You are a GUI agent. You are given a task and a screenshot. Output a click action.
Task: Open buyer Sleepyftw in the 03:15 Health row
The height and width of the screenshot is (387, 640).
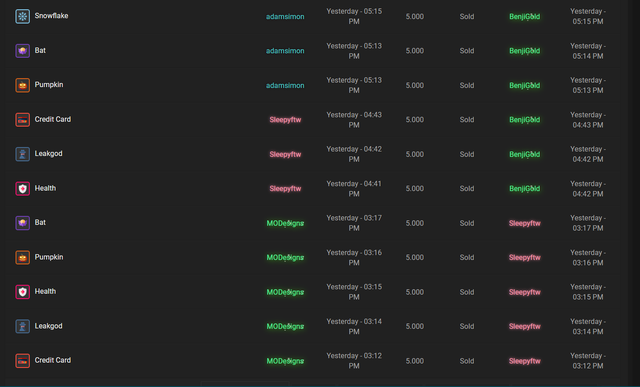click(x=524, y=292)
